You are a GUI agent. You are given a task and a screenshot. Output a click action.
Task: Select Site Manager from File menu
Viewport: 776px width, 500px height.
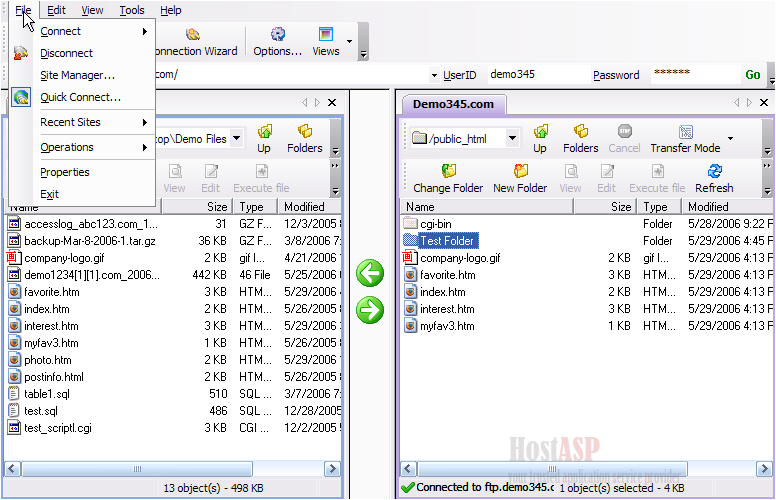click(x=77, y=75)
